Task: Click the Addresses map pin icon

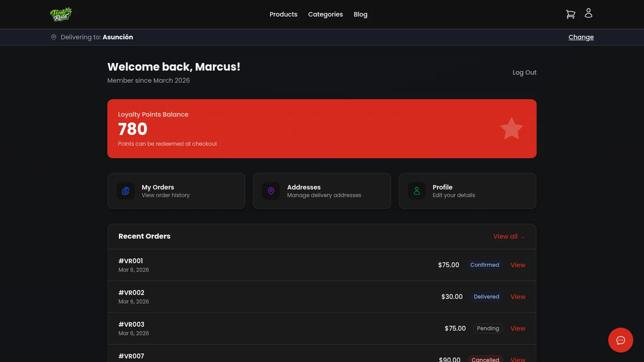Action: (271, 191)
